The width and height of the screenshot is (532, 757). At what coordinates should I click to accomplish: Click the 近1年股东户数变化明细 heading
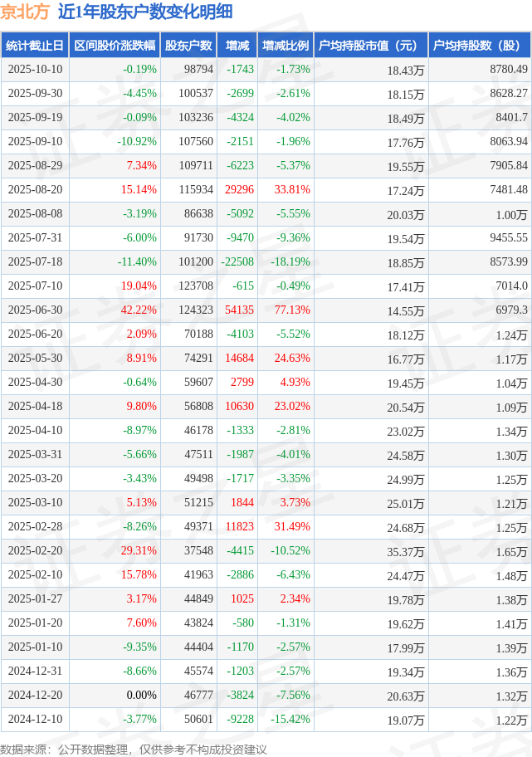pyautogui.click(x=144, y=12)
